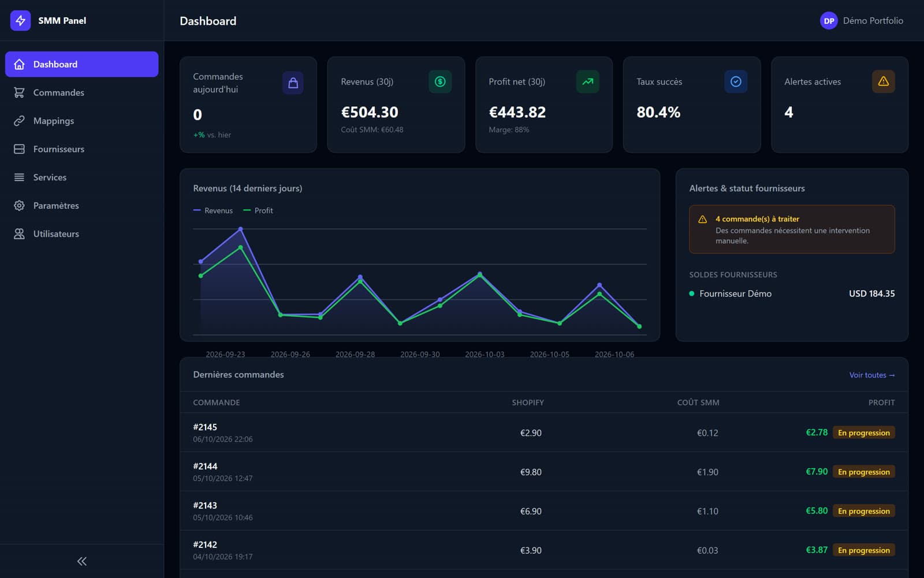Viewport: 924px width, 578px height.
Task: Click the USD 184.35 supplier balance
Action: tap(871, 294)
